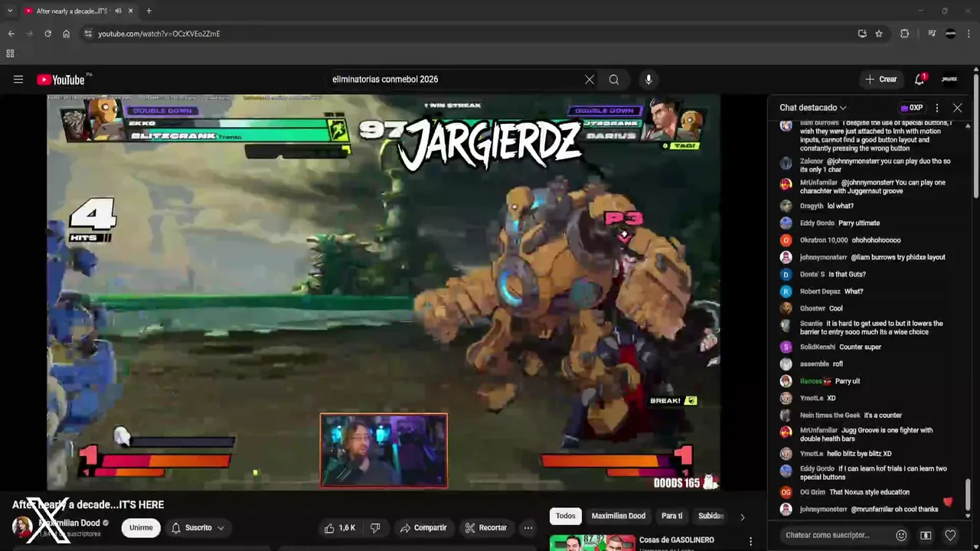980x551 pixels.
Task: Start voice search with the microphone
Action: pos(648,80)
